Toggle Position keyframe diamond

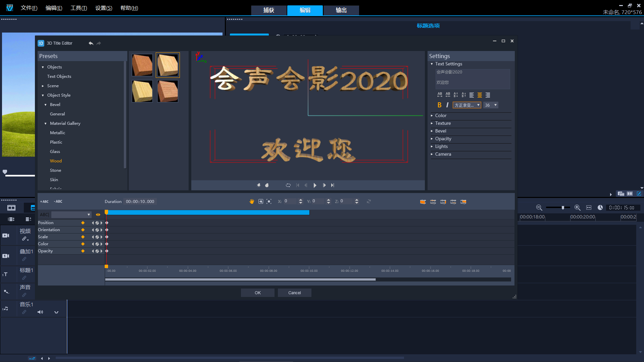[83, 223]
